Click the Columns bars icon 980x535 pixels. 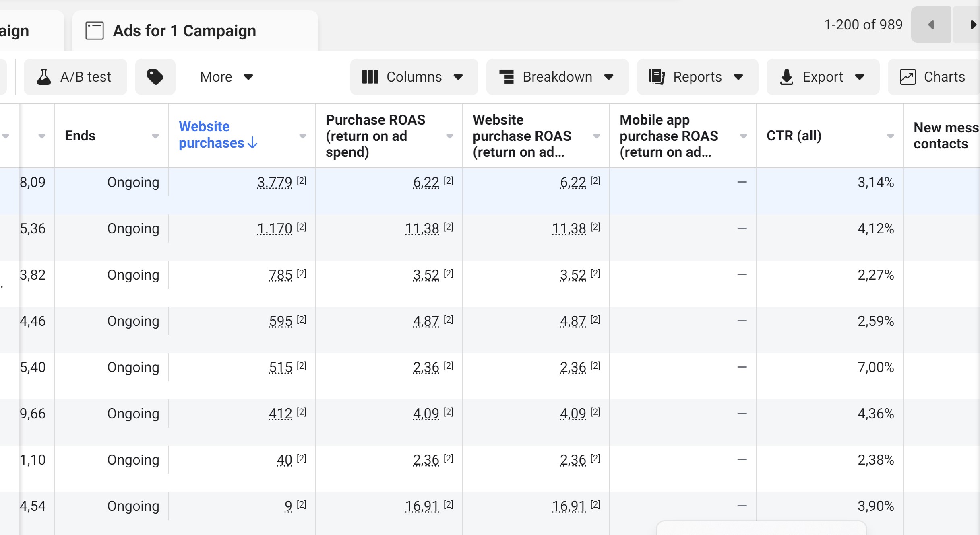(370, 77)
